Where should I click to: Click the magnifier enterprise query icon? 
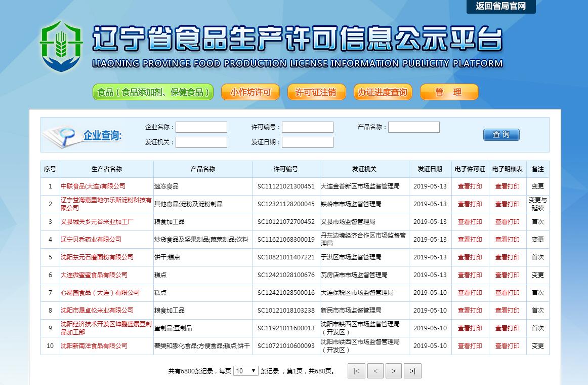(60, 135)
